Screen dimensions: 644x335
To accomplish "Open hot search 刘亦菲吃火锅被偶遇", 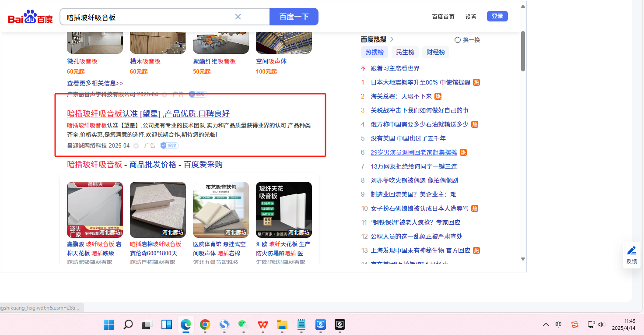I will pos(414,180).
